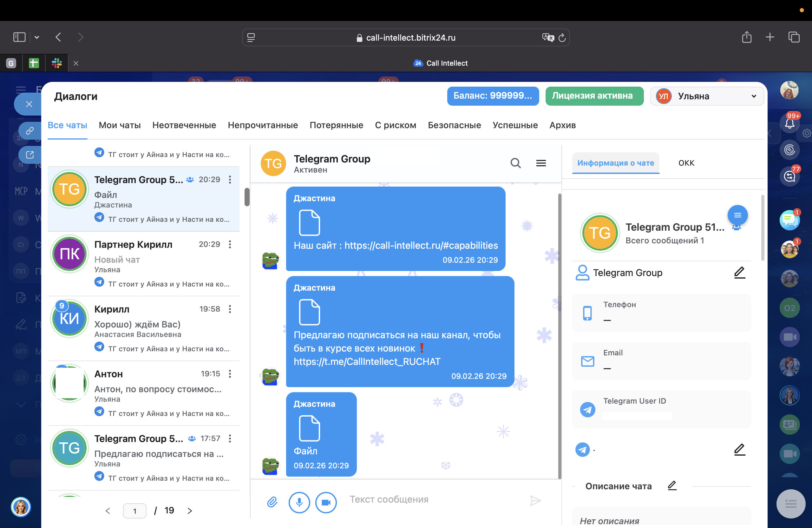Edit chat description pencil icon
The width and height of the screenshot is (812, 528).
point(672,485)
